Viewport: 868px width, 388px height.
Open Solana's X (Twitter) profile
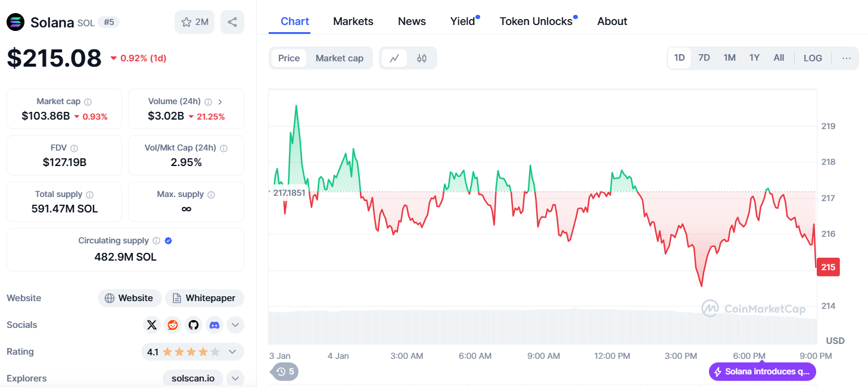coord(152,325)
